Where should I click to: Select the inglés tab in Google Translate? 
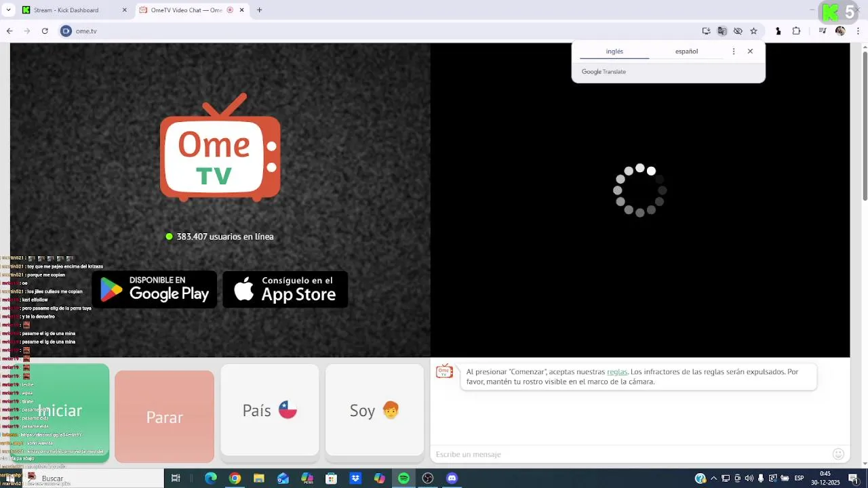click(x=614, y=52)
